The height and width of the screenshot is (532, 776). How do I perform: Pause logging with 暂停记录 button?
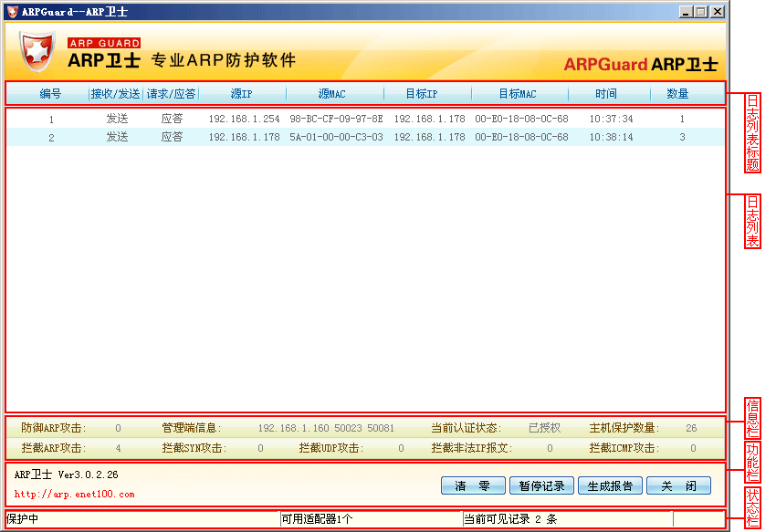[541, 486]
